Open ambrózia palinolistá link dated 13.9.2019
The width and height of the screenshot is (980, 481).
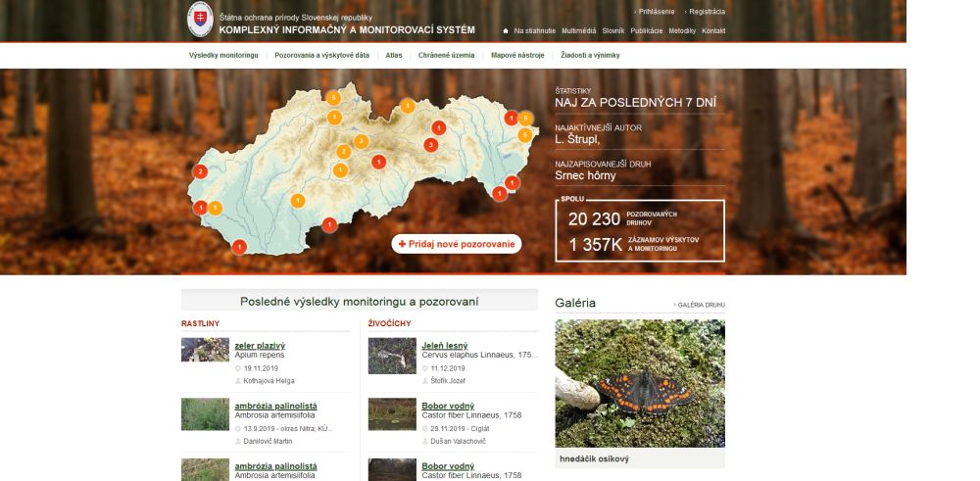pos(276,406)
